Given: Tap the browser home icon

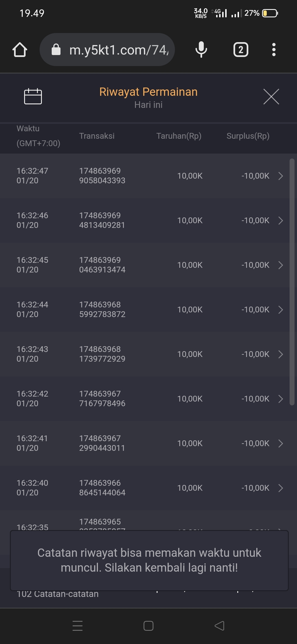Looking at the screenshot, I should (x=20, y=50).
